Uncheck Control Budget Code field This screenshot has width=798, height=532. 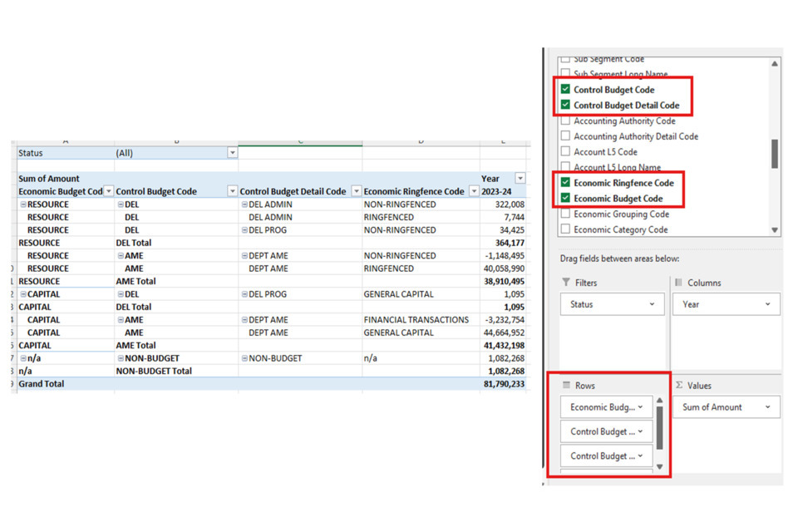click(565, 90)
